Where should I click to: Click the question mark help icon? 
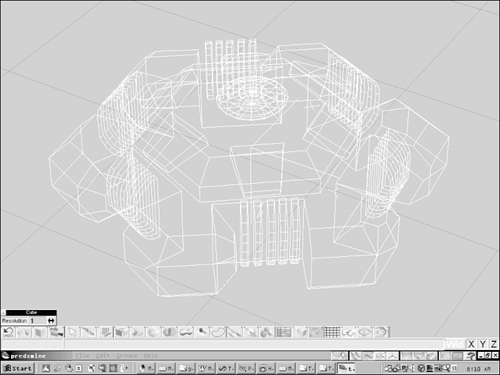471,356
